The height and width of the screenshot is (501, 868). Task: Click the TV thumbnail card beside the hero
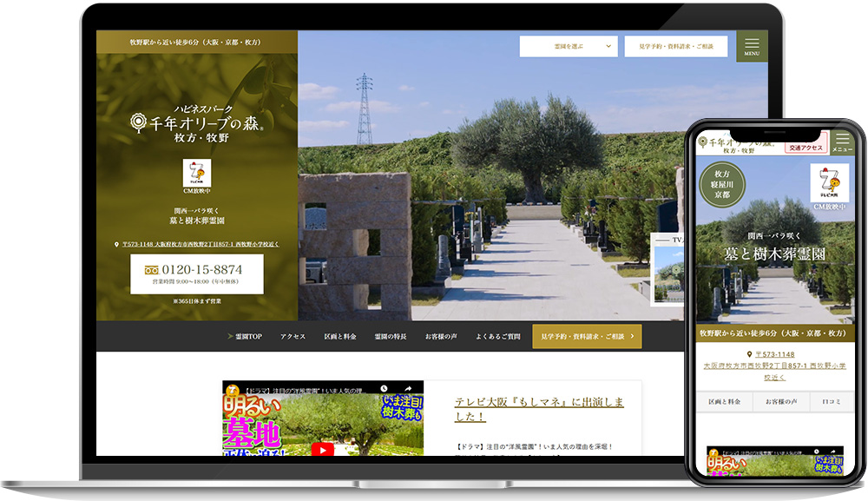(x=667, y=269)
